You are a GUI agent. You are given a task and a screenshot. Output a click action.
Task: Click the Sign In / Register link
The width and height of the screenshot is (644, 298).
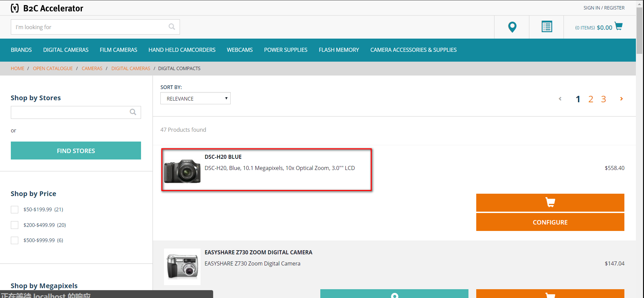point(604,8)
